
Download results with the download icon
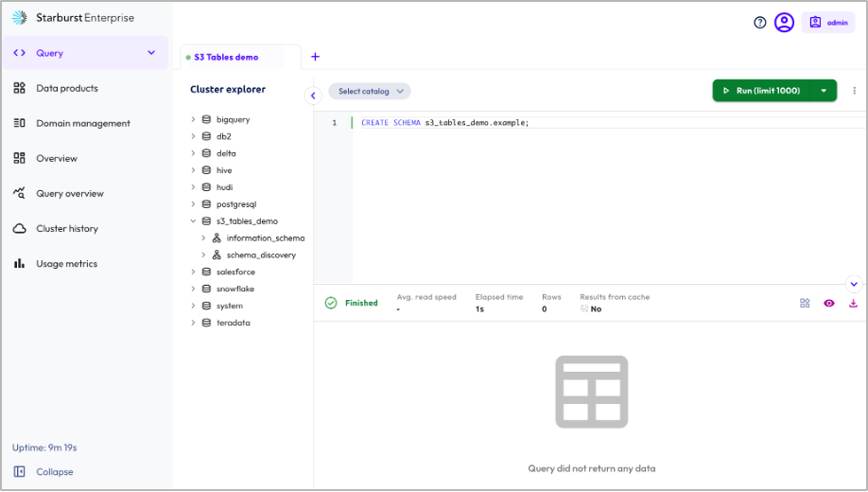click(x=853, y=303)
